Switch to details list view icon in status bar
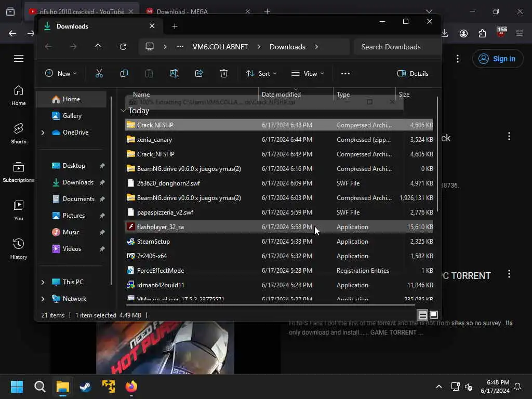 423,315
